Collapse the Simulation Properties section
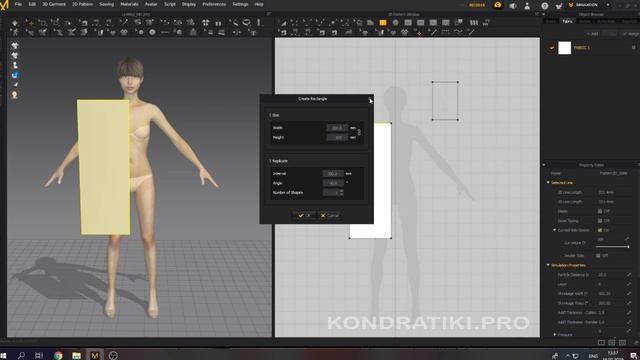The image size is (640, 360). (548, 265)
